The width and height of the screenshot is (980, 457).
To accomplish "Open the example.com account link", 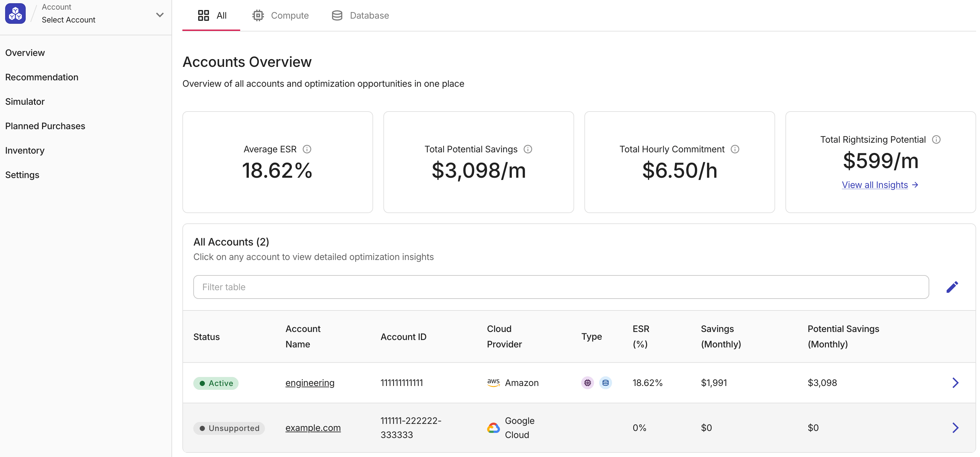I will tap(313, 428).
